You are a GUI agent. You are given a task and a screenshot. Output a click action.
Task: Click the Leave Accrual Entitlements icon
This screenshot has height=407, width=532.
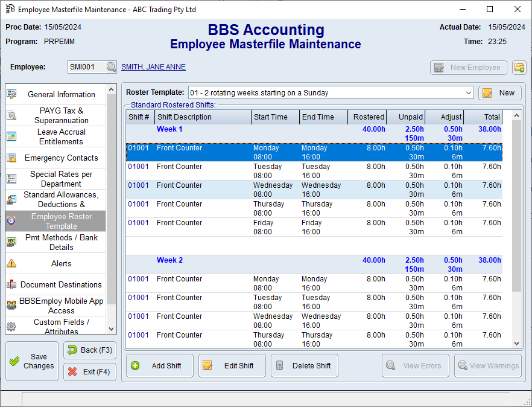point(11,136)
